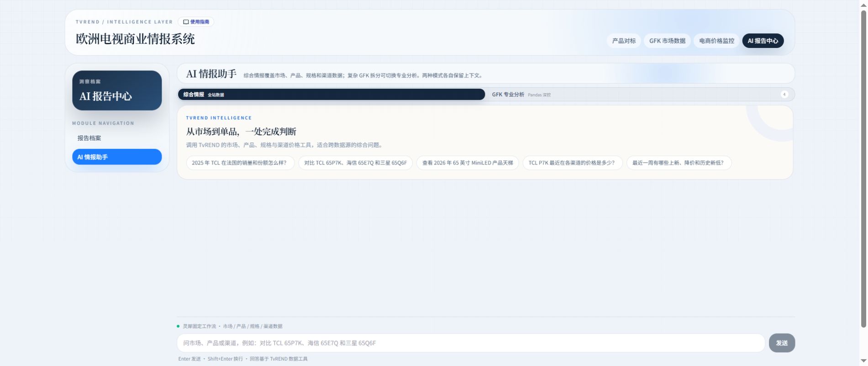Go to 电商价格监控 tab
Screen dimensions: 868x366
click(x=716, y=41)
